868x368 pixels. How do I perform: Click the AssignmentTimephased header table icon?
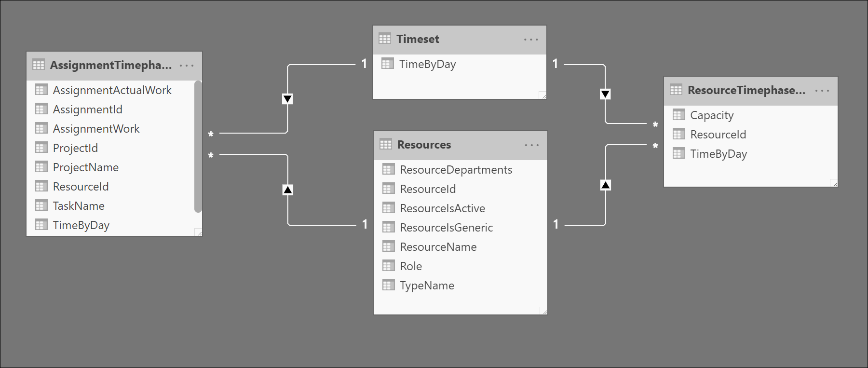[x=39, y=65]
